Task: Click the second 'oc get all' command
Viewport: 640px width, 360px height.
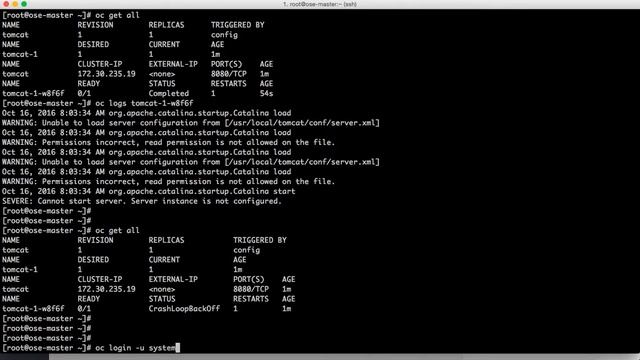Action: pos(117,231)
